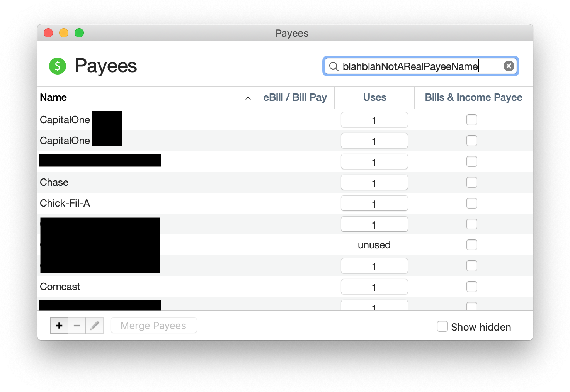Remove payee with the minus button
Image resolution: width=570 pixels, height=392 pixels.
(77, 326)
